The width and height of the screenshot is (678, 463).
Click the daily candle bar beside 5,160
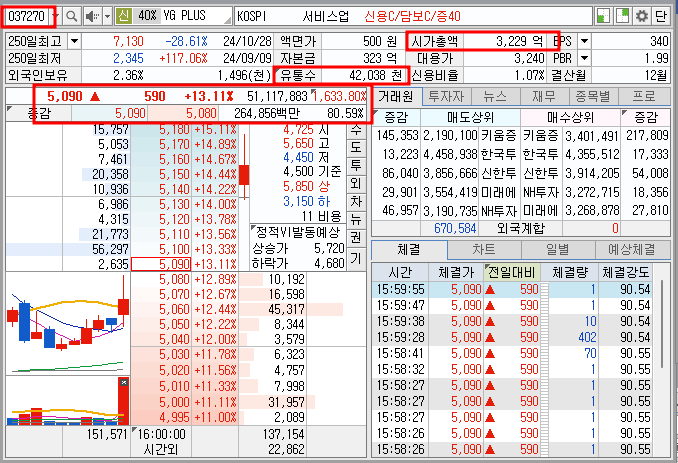click(244, 167)
